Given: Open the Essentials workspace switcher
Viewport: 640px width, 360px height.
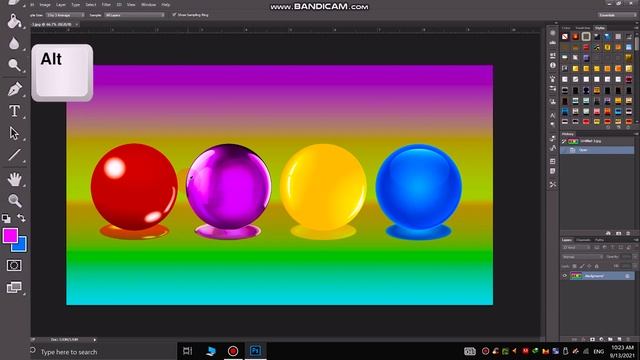Looking at the screenshot, I should point(617,15).
